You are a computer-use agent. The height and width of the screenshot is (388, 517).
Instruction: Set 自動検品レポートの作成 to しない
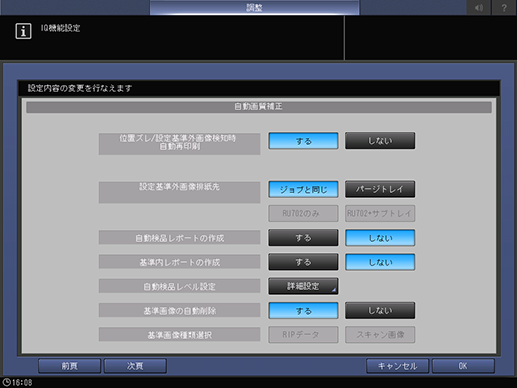pyautogui.click(x=380, y=238)
